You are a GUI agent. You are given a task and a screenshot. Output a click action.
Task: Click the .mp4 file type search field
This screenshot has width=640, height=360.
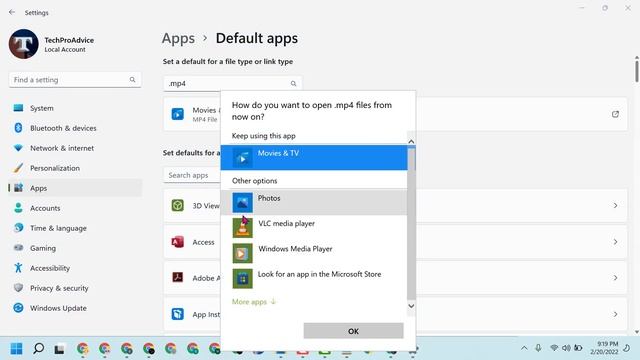click(233, 83)
